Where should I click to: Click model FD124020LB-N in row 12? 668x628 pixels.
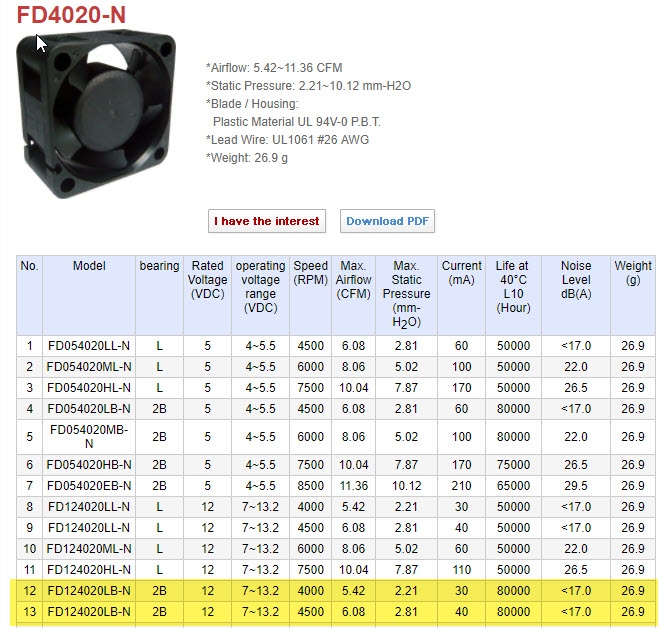click(x=89, y=591)
